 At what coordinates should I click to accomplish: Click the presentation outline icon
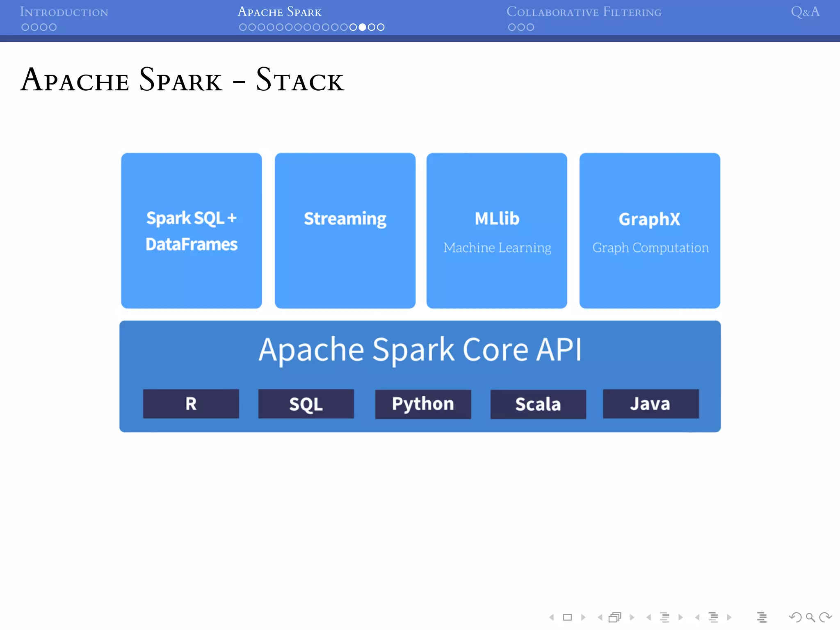(x=762, y=617)
